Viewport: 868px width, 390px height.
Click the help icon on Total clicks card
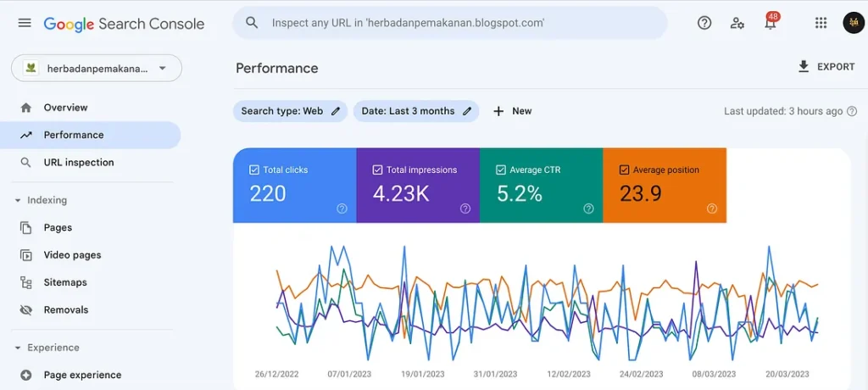342,209
